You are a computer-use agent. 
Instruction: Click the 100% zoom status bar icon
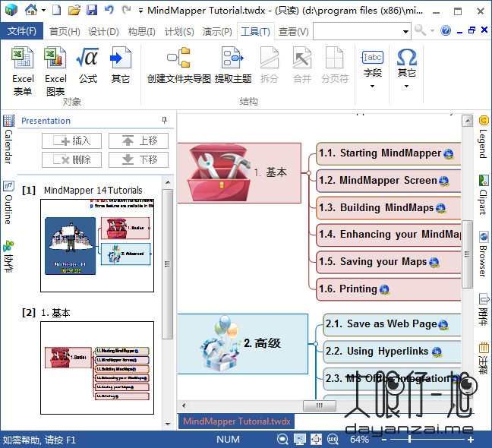tap(333, 439)
